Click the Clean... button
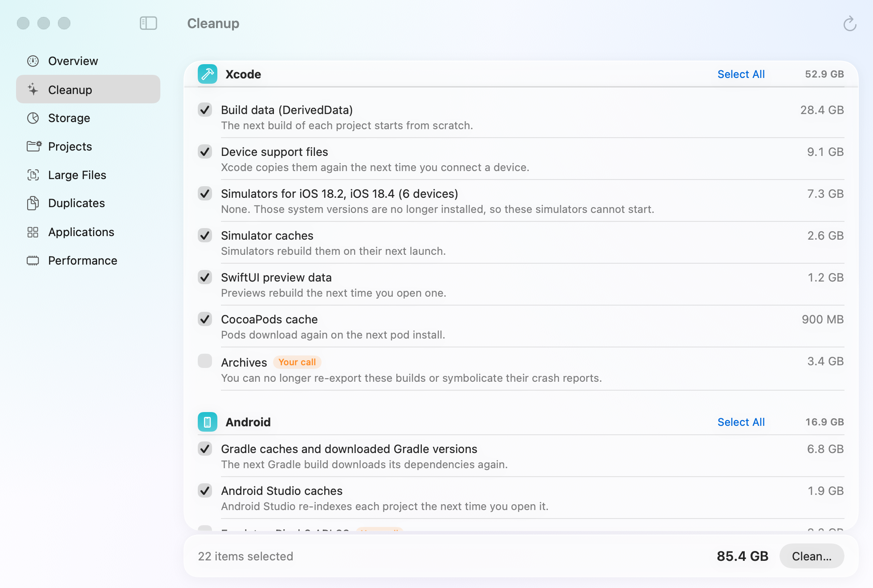Screen dimensions: 873x588 pos(812,556)
